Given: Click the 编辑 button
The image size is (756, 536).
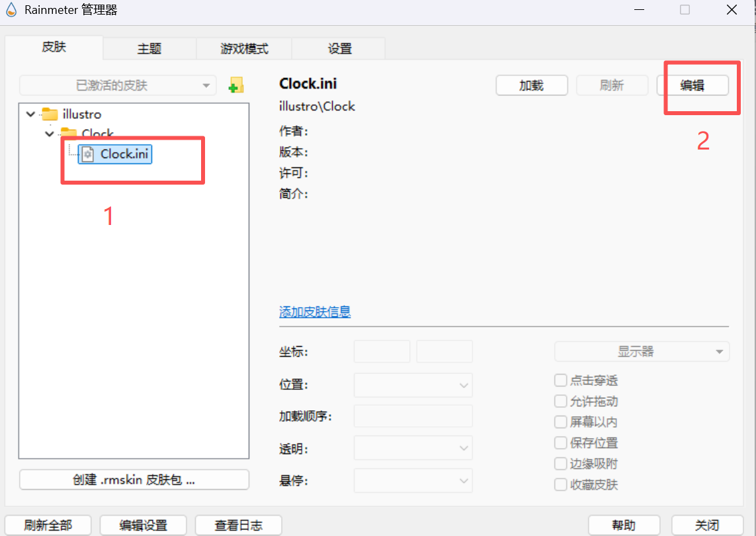Looking at the screenshot, I should 693,85.
